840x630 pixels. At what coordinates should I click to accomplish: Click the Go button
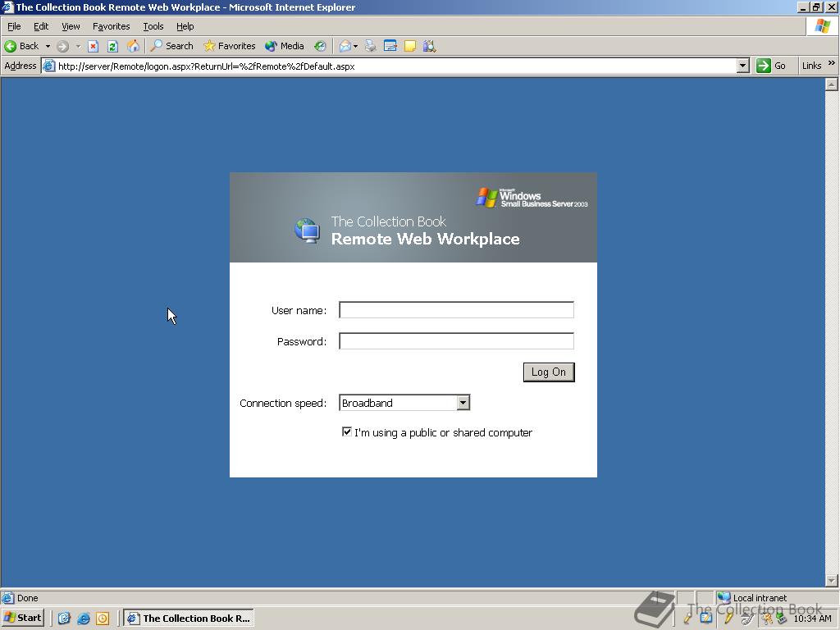point(771,66)
